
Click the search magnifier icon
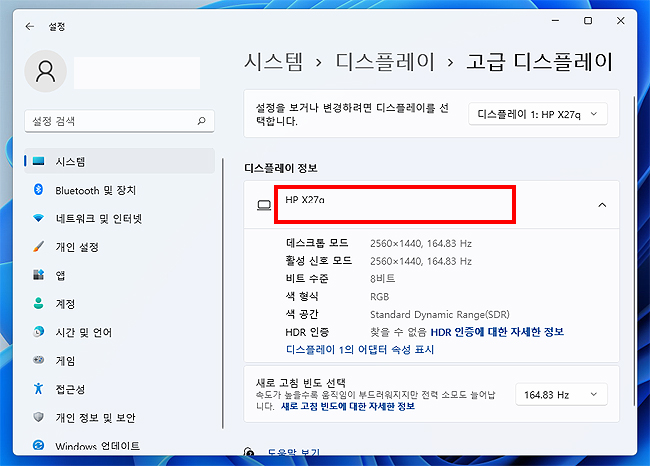click(x=201, y=121)
